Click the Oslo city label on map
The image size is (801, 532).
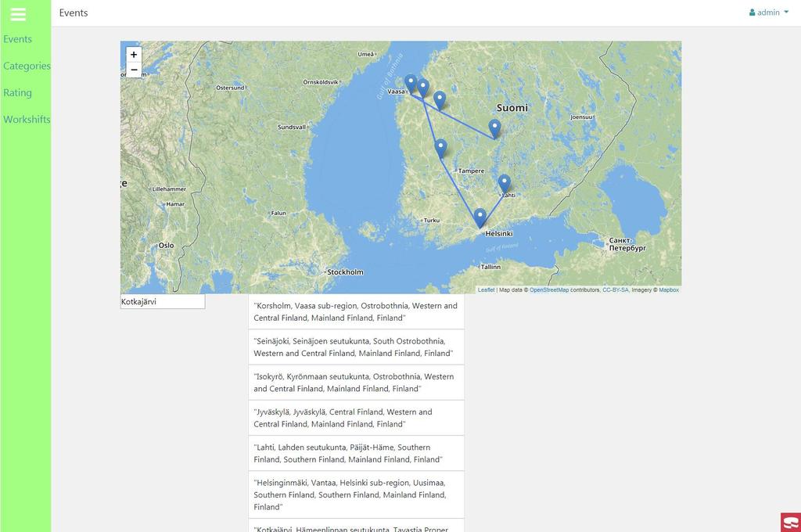[166, 246]
